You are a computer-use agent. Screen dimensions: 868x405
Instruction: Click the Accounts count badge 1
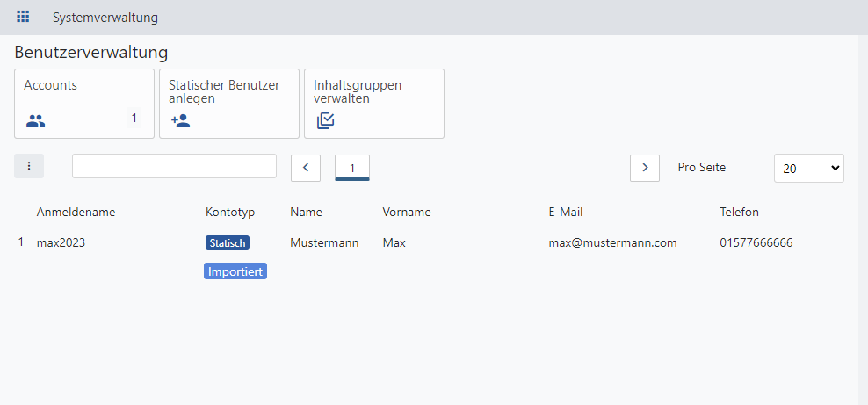(134, 118)
